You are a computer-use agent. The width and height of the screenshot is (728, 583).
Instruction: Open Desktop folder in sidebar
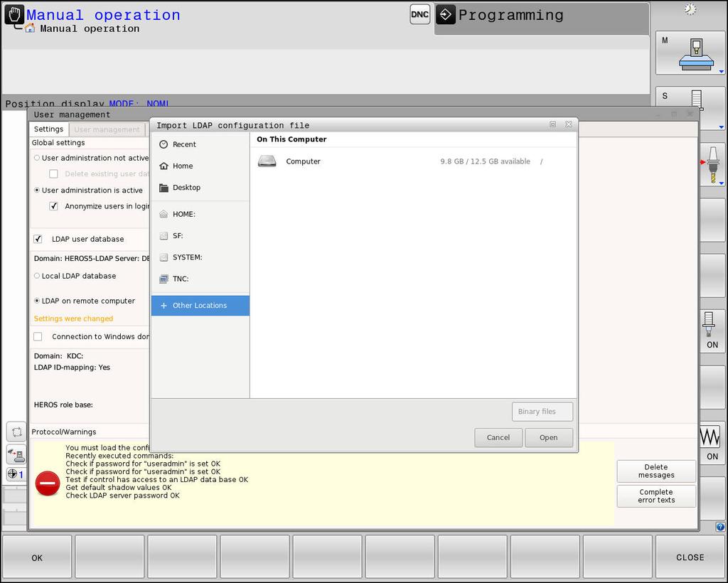(x=200, y=188)
